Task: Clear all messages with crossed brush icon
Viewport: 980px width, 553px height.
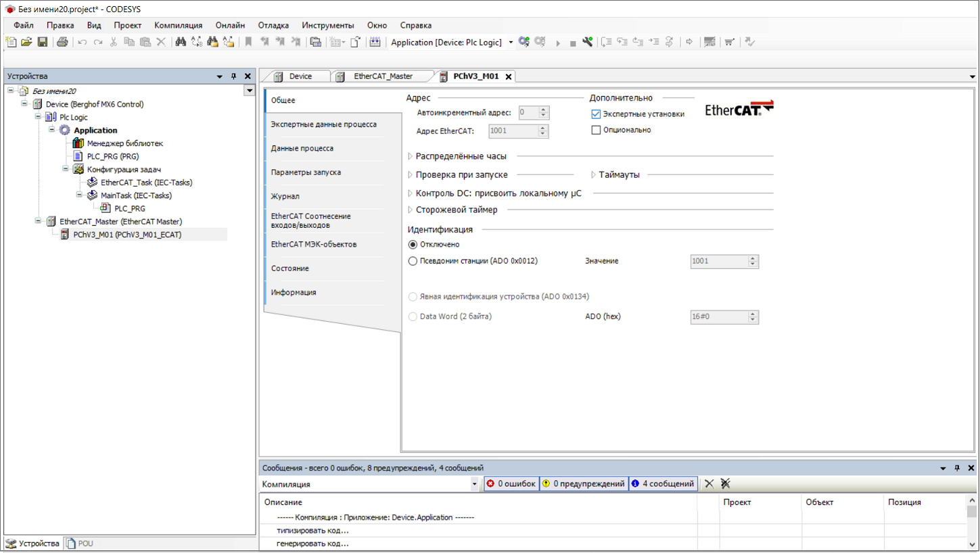Action: pos(725,483)
